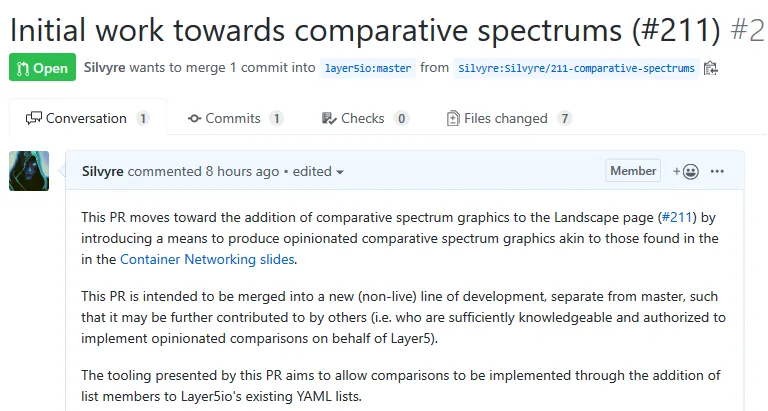
Task: Switch to the Checks tab
Action: click(362, 118)
